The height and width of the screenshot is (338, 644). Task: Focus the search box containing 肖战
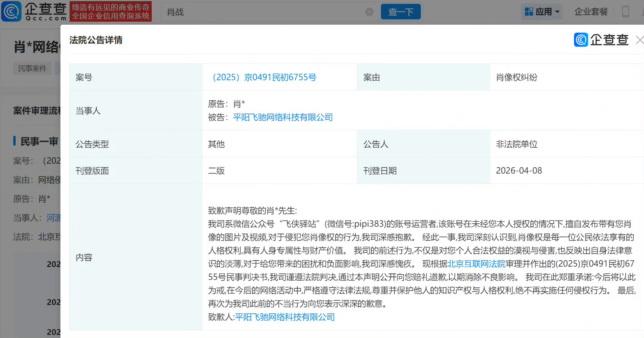[x=270, y=12]
